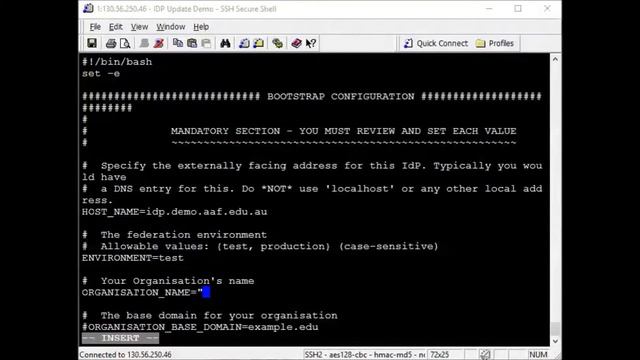Click the Quick Connect button
Screen dimensions: 640x360
436,43
